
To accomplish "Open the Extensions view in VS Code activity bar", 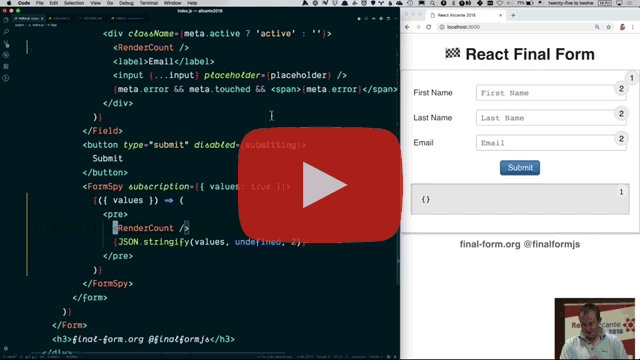I will point(6,66).
